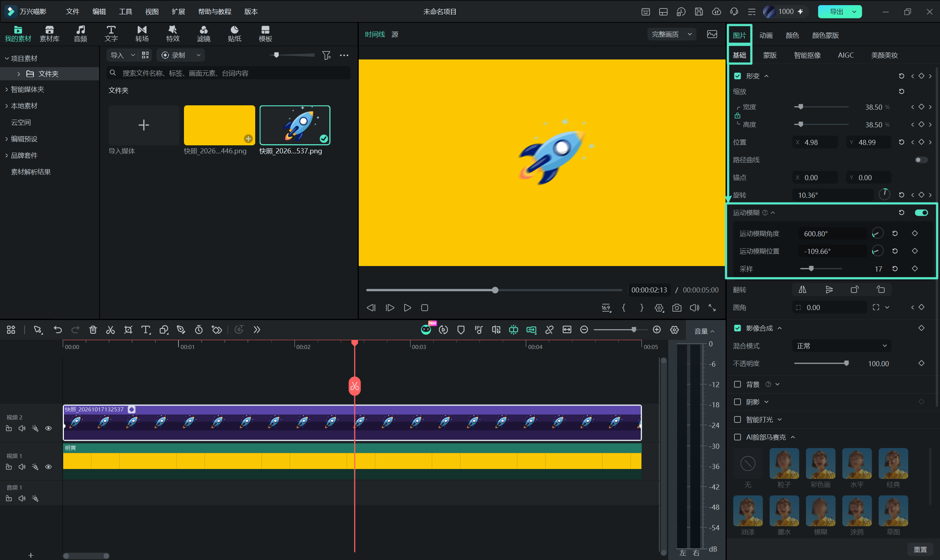Click the 采样 sample slider
The width and height of the screenshot is (940, 560).
point(821,269)
